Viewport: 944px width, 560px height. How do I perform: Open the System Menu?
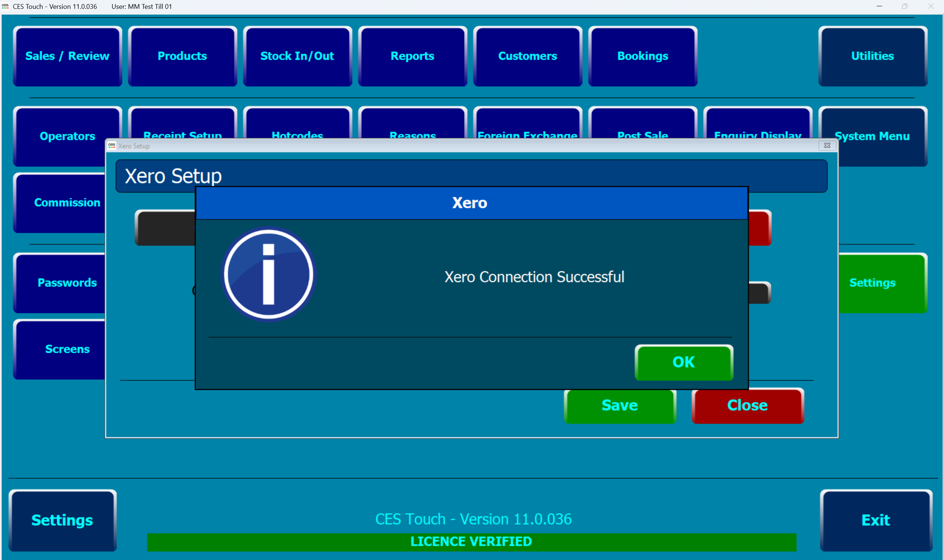point(872,136)
